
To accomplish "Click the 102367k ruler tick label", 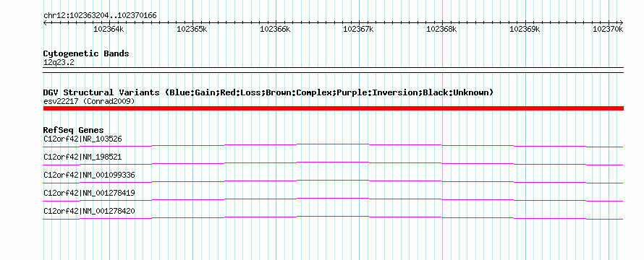I will tap(358, 29).
